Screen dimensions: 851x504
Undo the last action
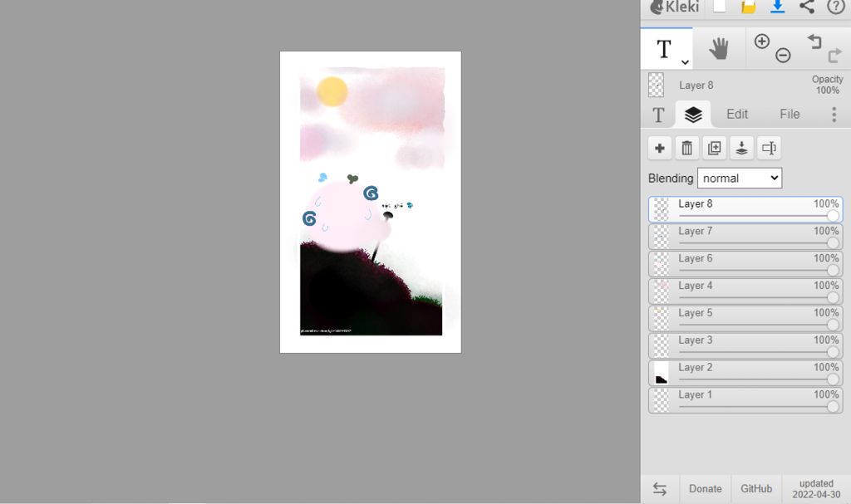[814, 42]
